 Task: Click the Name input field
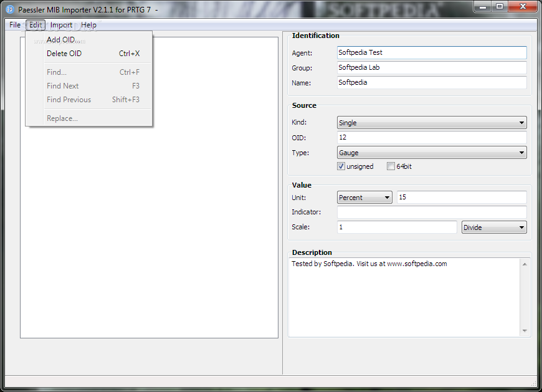coord(432,82)
